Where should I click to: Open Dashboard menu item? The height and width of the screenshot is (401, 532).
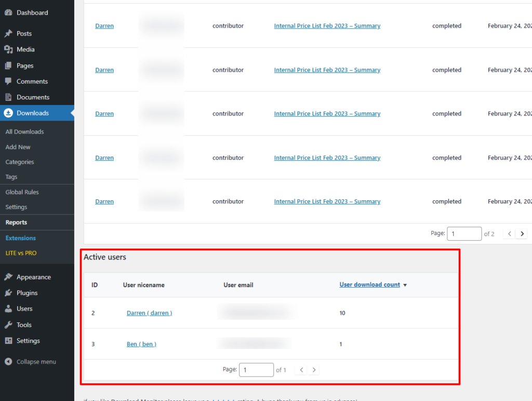pyautogui.click(x=32, y=12)
